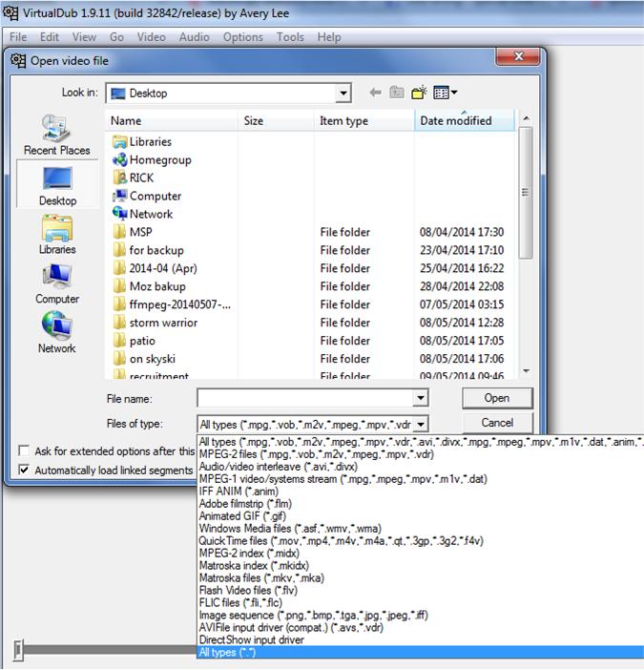Select the Computer item in the file list
This screenshot has height=670, width=644.
[x=147, y=196]
